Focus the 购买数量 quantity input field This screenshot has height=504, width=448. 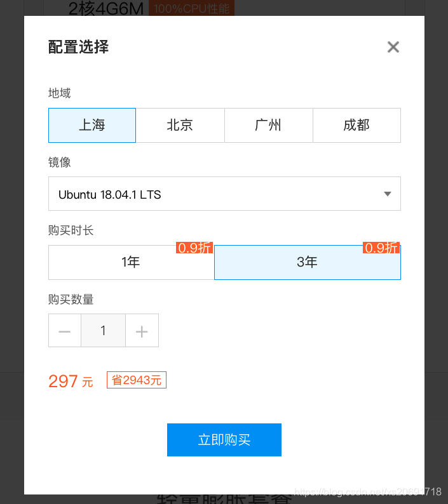click(104, 331)
